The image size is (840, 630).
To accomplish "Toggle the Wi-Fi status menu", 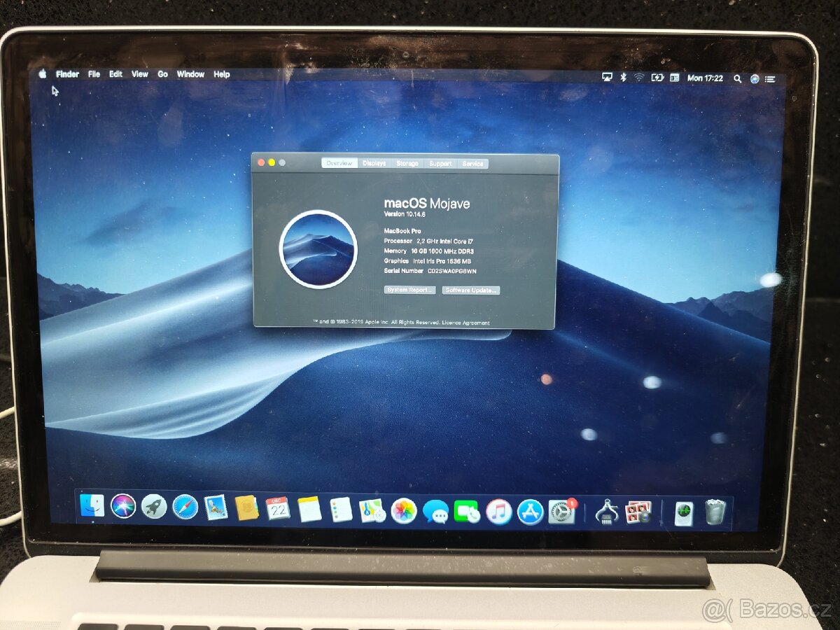I will (639, 78).
